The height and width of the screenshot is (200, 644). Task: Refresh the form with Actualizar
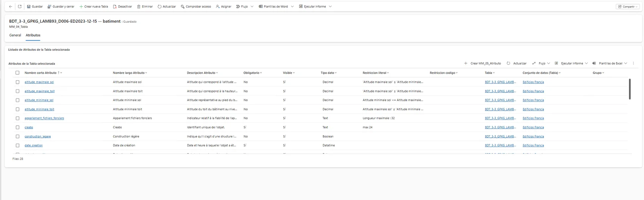[x=167, y=6]
